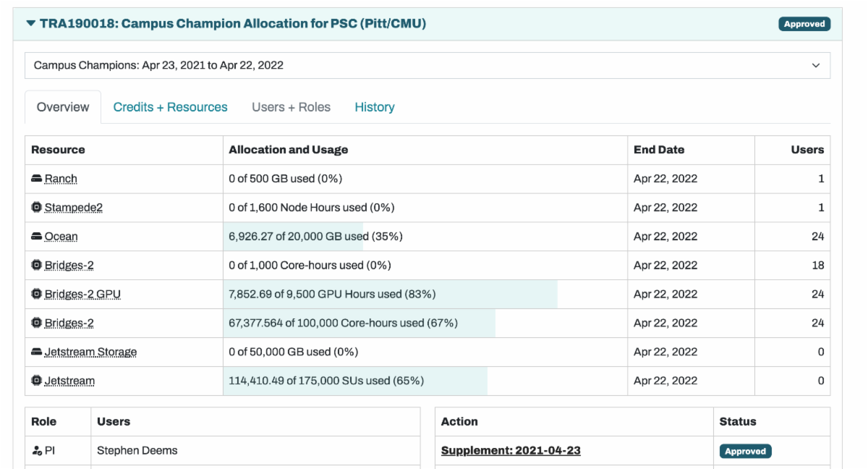Click the PI role person icon
Screen dimensions: 868x469
point(37,451)
